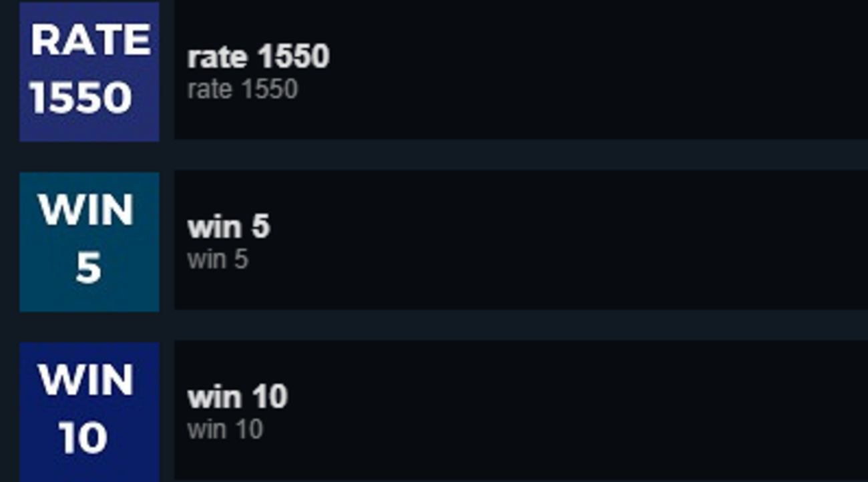The image size is (868, 482).
Task: Click the number 1550 inside the purple badge
Action: tap(81, 97)
